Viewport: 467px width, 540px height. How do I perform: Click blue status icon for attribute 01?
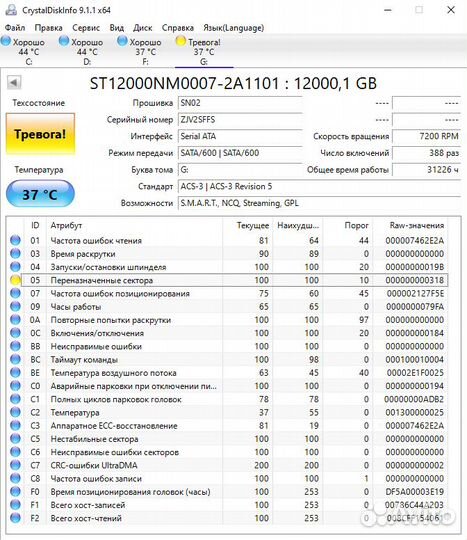coord(15,240)
